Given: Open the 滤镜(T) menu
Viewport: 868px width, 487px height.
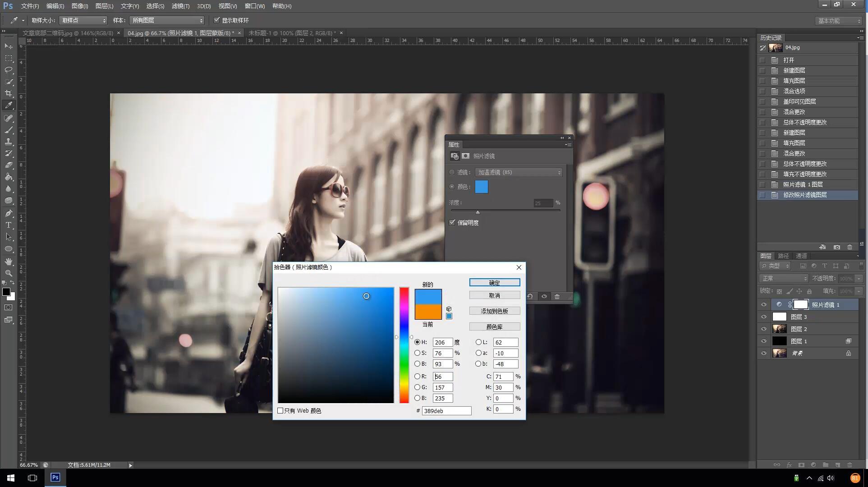Looking at the screenshot, I should click(180, 6).
